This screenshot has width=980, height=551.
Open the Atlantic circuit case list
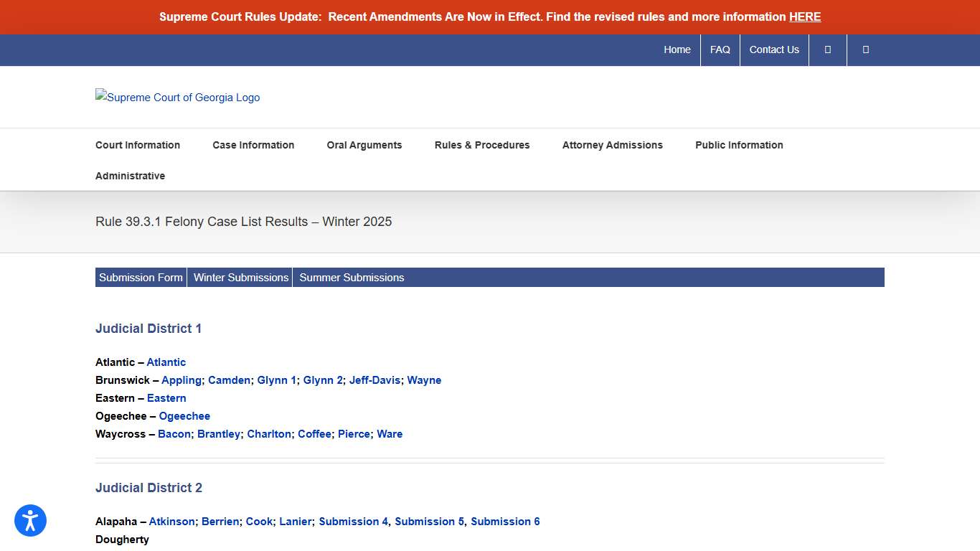tap(166, 362)
